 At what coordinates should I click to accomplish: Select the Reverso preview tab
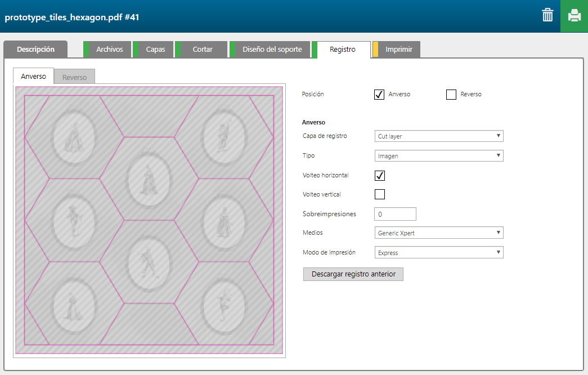pyautogui.click(x=74, y=77)
